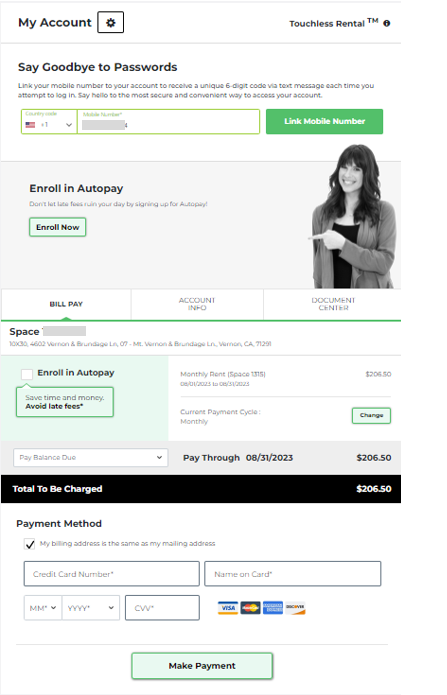Change the current payment cycle

(x=371, y=415)
